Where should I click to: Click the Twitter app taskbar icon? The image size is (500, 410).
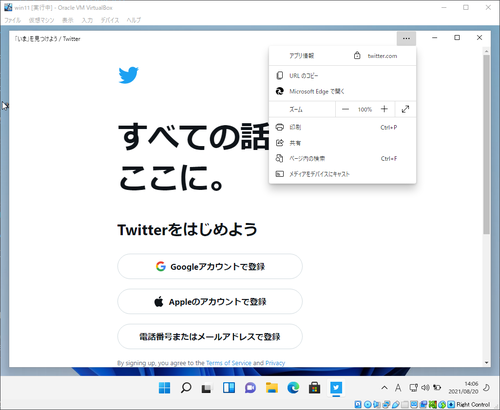[x=336, y=388]
